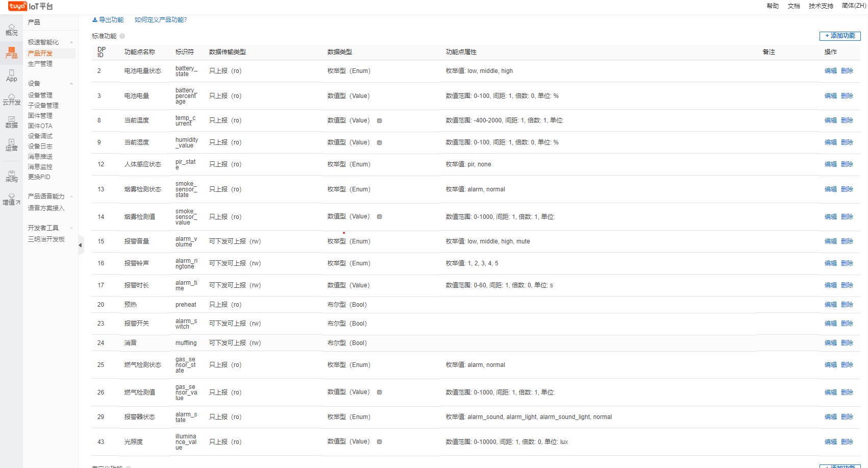Go to the 数据 data sidebar icon
Image resolution: width=868 pixels, height=468 pixels.
tap(11, 122)
